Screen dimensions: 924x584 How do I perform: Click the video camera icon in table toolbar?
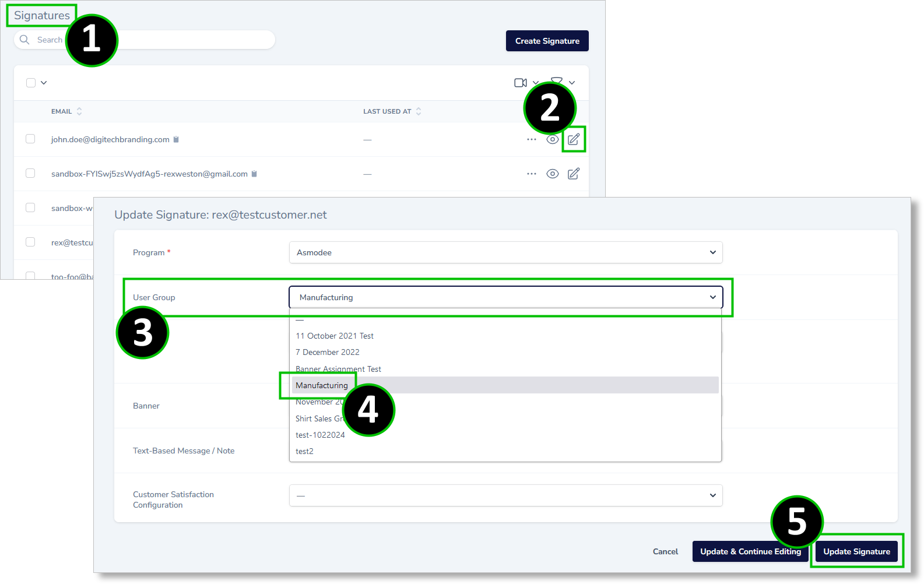(x=521, y=83)
